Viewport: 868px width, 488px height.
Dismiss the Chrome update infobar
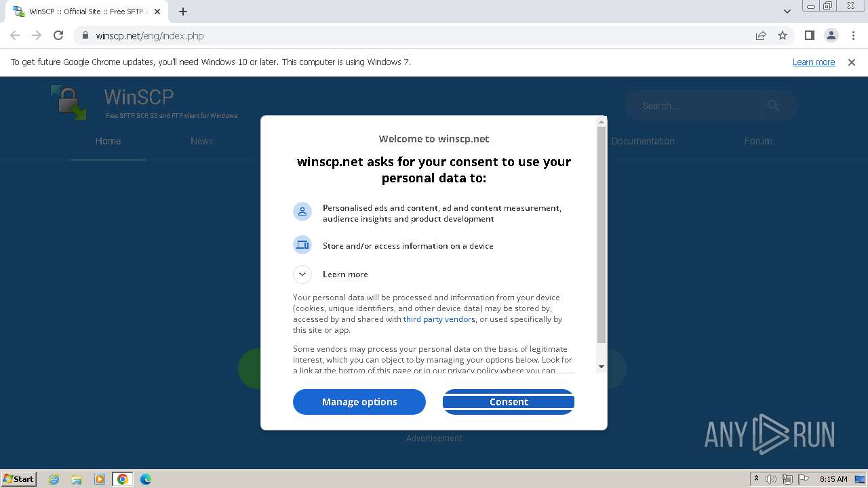tap(852, 62)
